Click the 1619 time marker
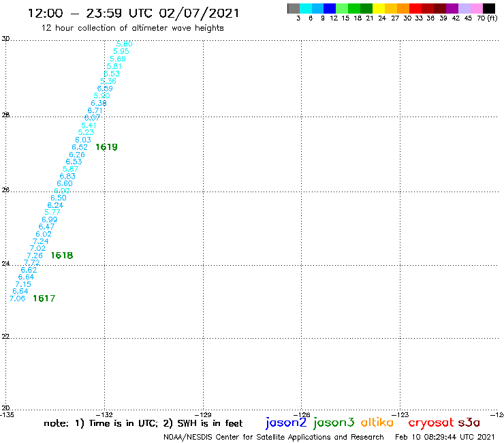Viewport: 504px width, 443px height. [107, 147]
